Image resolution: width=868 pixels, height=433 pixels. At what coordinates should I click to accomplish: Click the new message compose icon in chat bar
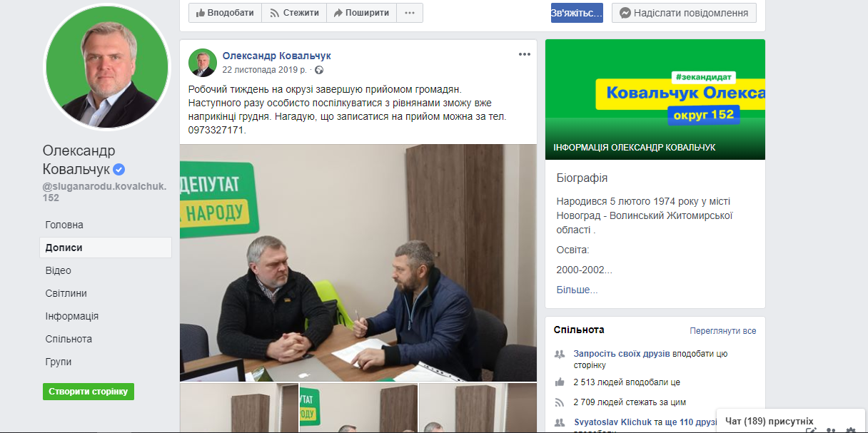pyautogui.click(x=811, y=431)
